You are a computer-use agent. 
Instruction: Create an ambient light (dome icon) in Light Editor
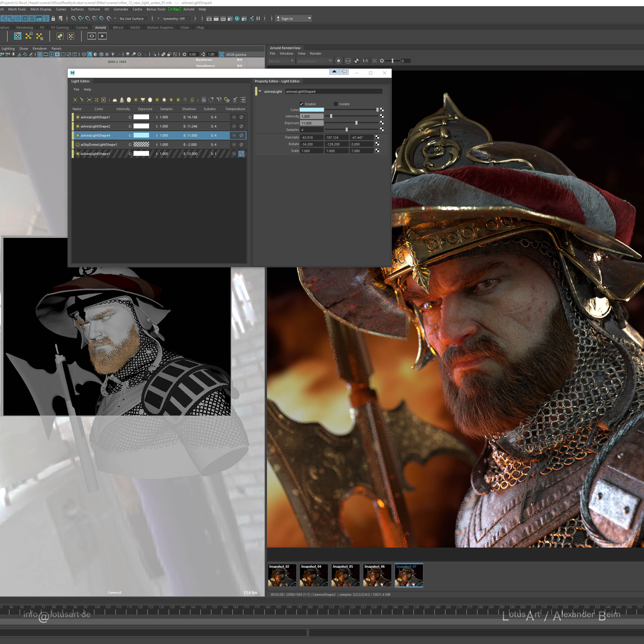(115, 100)
